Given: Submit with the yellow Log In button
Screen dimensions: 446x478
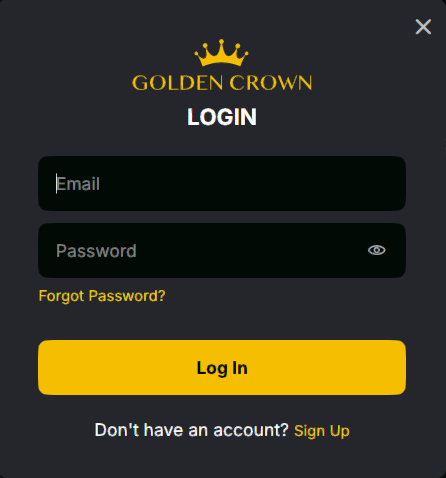Looking at the screenshot, I should [x=222, y=368].
